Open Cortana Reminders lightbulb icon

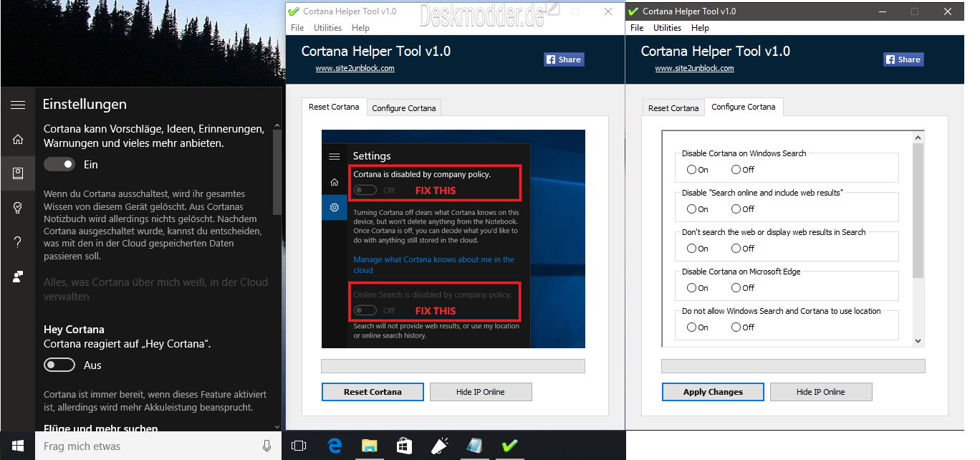18,208
